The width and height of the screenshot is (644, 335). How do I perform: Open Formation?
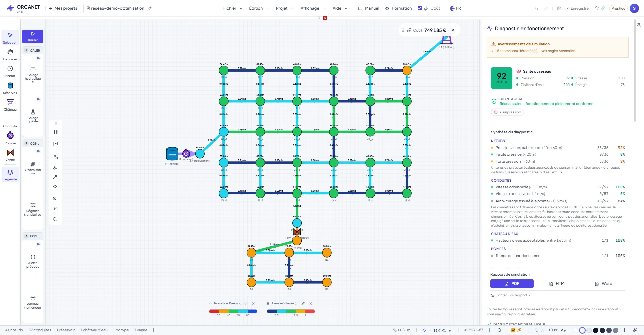[x=398, y=8]
